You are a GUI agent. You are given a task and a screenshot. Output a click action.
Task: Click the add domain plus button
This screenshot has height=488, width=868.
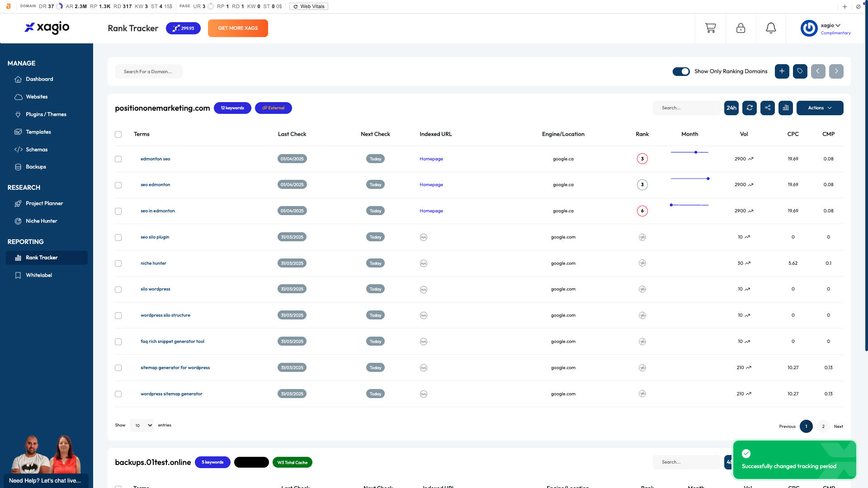coord(782,71)
